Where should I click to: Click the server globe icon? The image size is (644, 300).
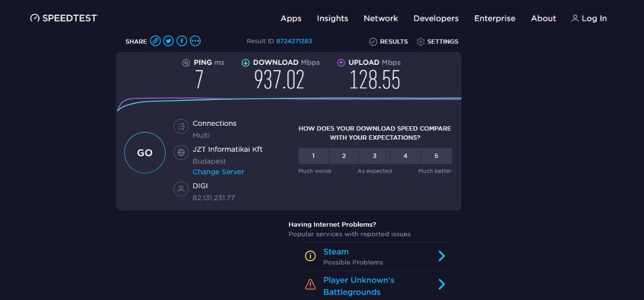point(181,152)
